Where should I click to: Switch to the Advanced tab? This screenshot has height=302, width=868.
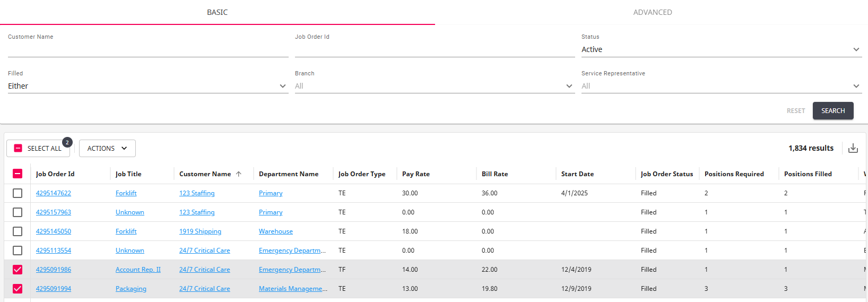coord(652,12)
